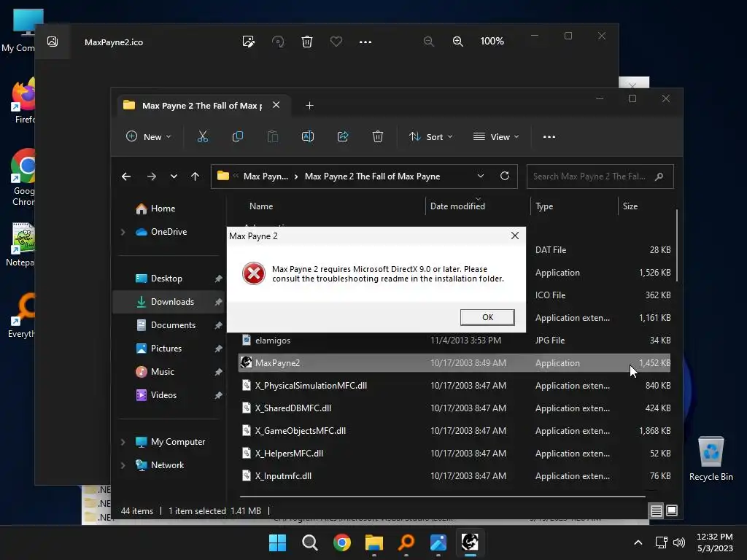Click the Delete trash icon in Explorer toolbar
The height and width of the screenshot is (560, 747).
click(x=378, y=136)
